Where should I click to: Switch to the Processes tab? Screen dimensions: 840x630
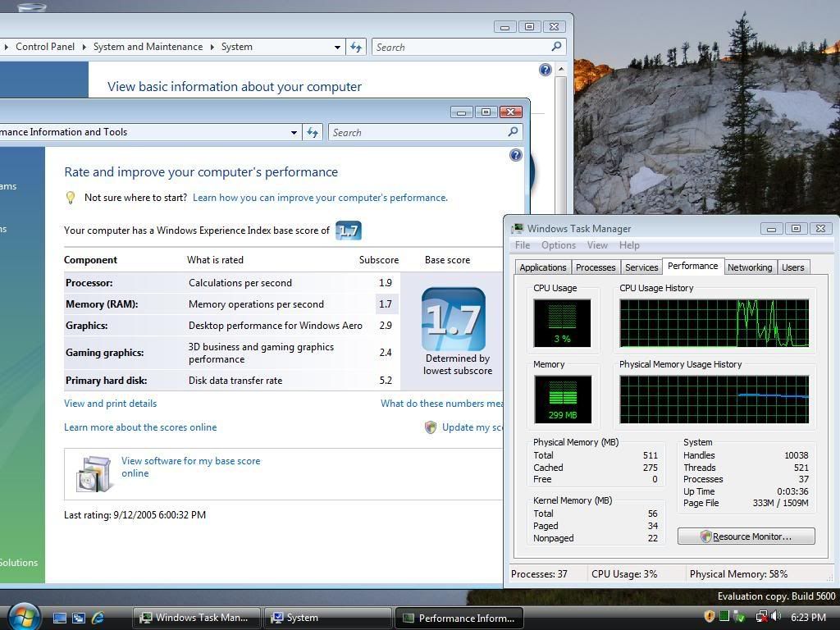[595, 267]
